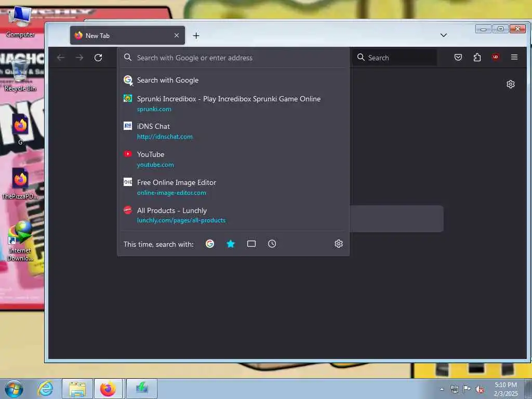Show hidden system tray icons arrow
532x399 pixels.
[x=442, y=390]
